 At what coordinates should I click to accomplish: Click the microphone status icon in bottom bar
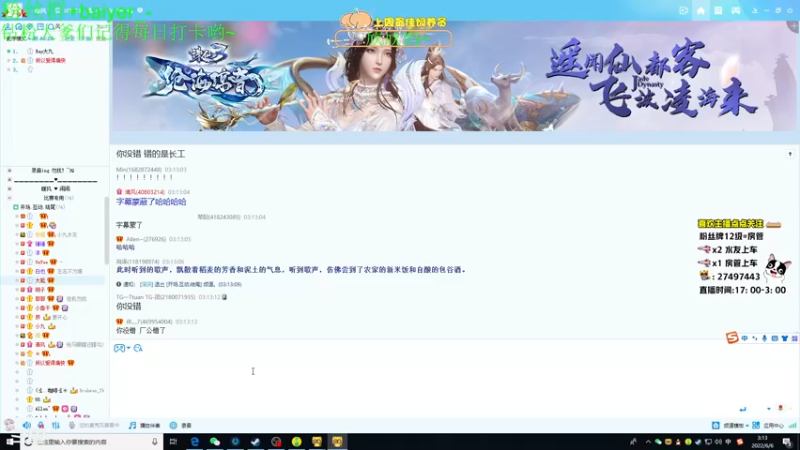(72, 425)
